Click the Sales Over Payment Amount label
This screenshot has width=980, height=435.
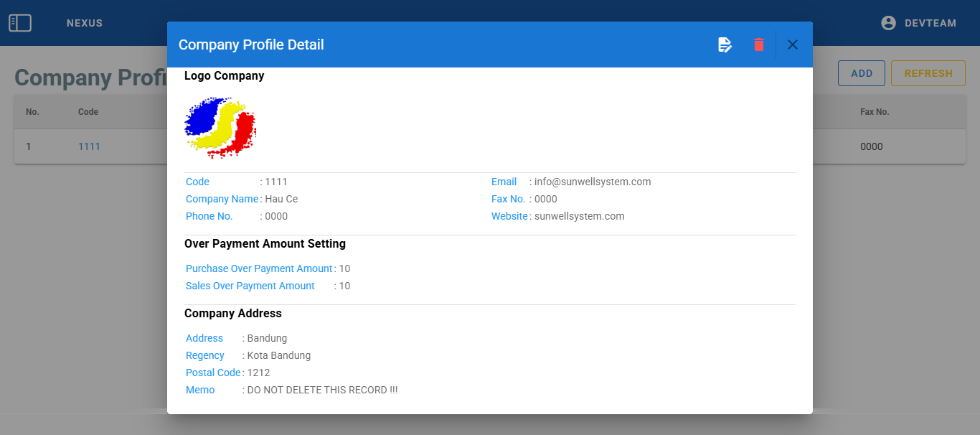coord(250,286)
